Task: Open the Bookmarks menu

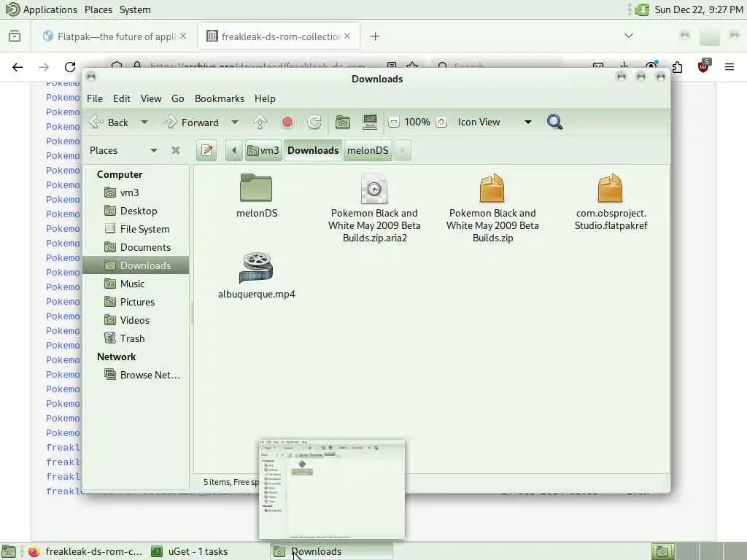Action: 220,98
